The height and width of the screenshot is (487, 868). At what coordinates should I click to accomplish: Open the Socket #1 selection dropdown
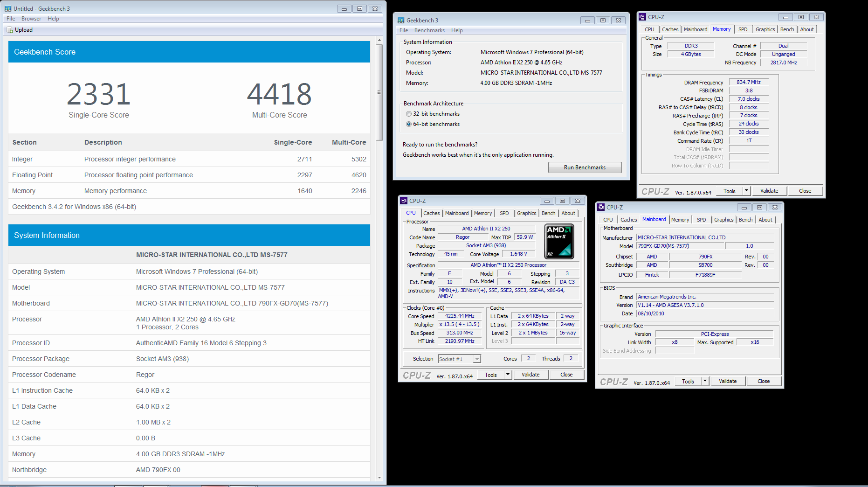pos(477,359)
